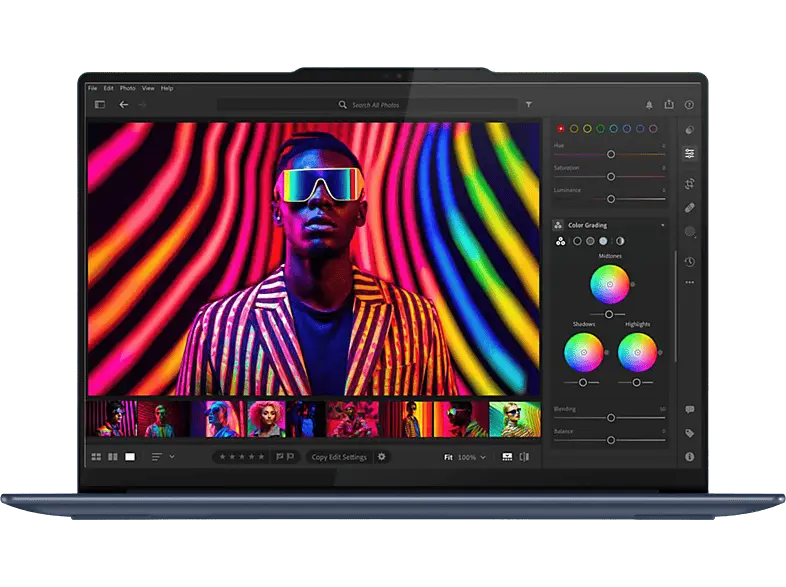Screen dimensions: 786x587
Task: Click the Share export icon
Action: pyautogui.click(x=669, y=104)
